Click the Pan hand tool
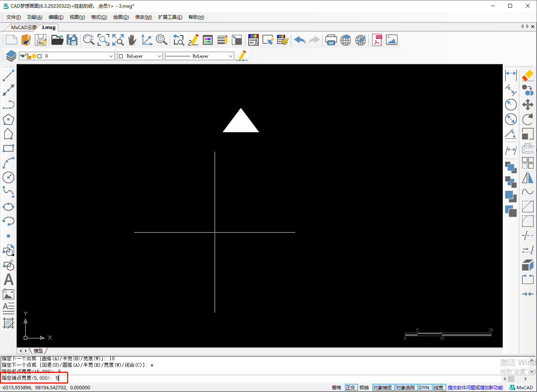This screenshot has height=392, width=537. tap(132, 40)
